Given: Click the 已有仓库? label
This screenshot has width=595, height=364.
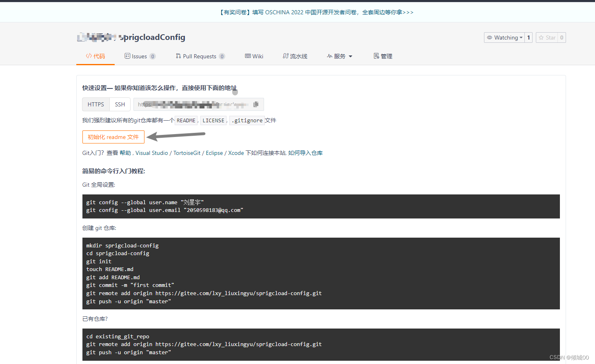Looking at the screenshot, I should [95, 319].
